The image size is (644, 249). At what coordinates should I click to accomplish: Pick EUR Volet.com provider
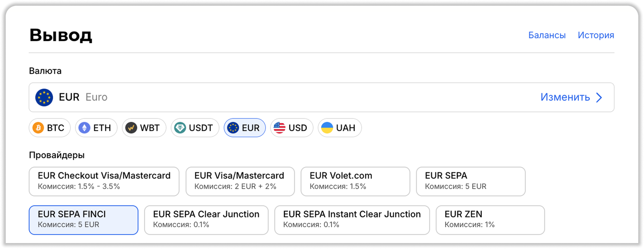tap(355, 181)
